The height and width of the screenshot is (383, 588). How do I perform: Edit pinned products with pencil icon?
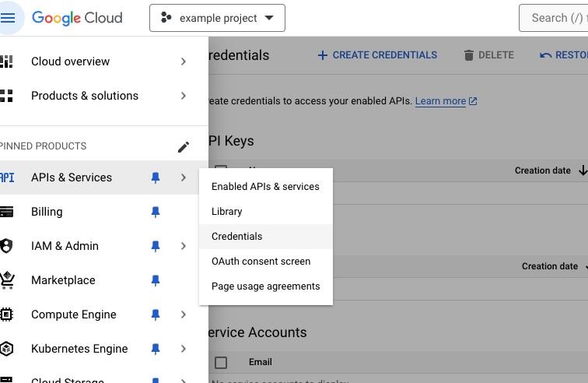click(x=184, y=147)
